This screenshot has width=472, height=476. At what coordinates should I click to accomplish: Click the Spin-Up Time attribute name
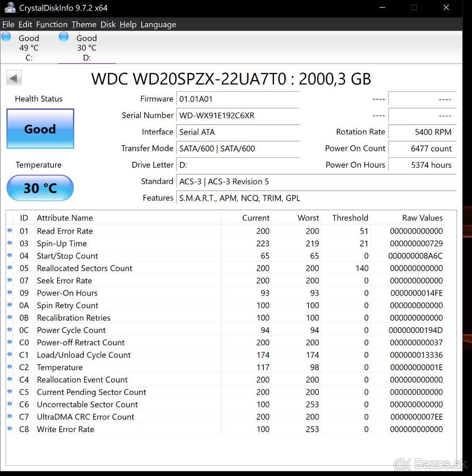pos(62,244)
